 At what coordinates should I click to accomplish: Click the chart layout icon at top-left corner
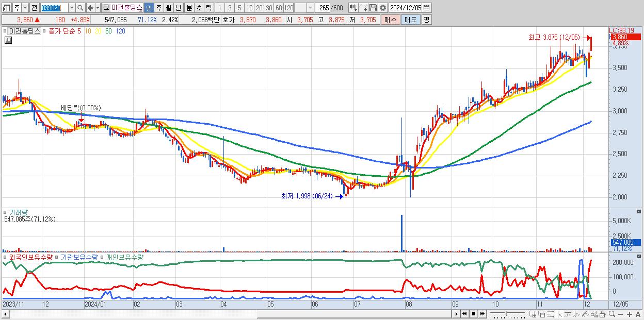(7, 8)
